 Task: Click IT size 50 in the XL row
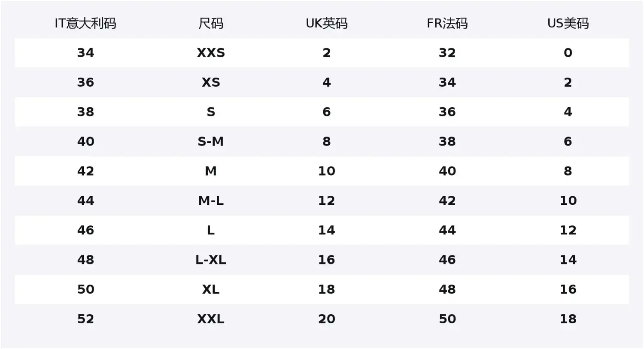(x=85, y=289)
